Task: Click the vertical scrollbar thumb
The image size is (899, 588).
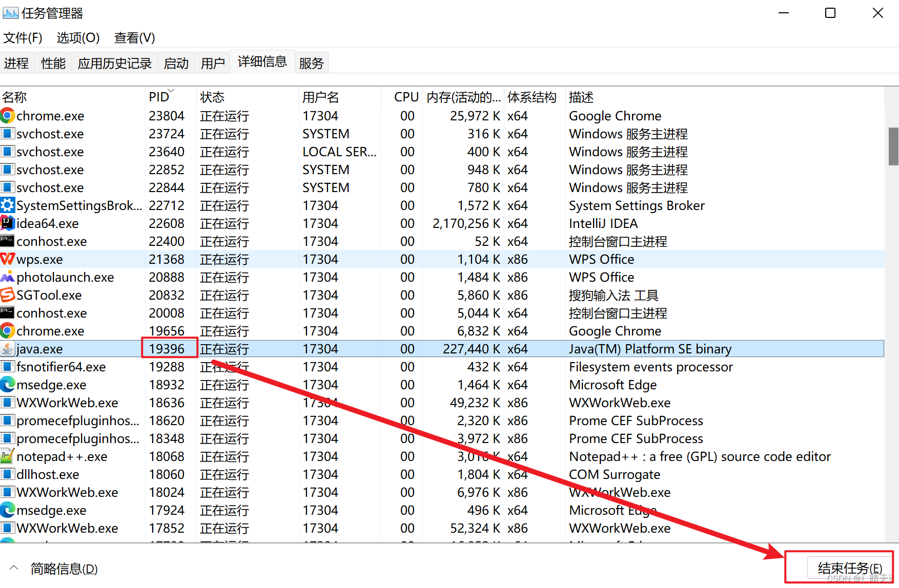Action: click(893, 146)
